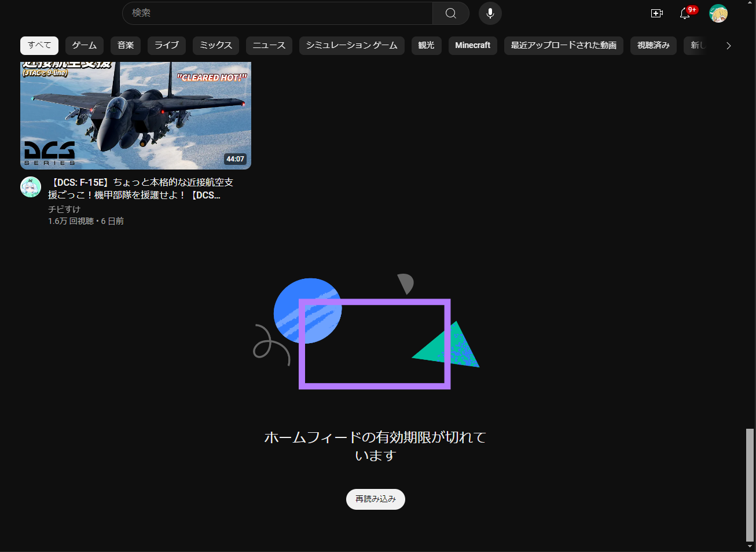Viewport: 756px width, 552px height.
Task: Open the create video icon
Action: pos(656,13)
